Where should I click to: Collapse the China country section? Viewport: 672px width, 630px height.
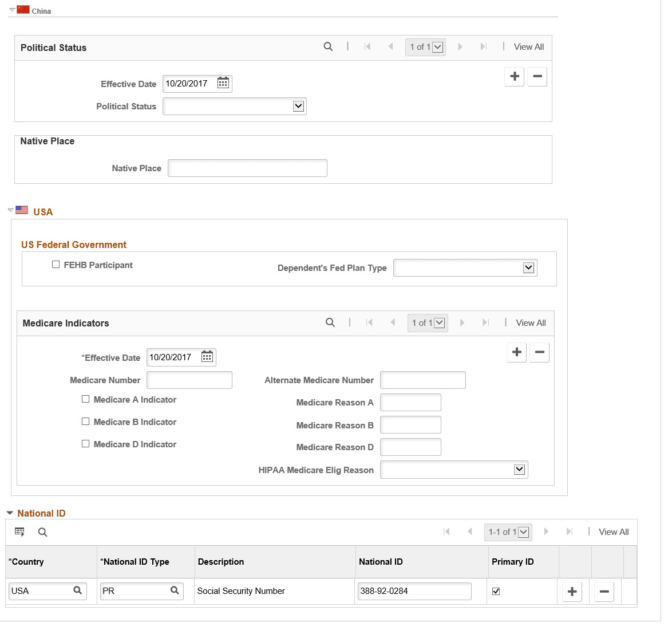[x=11, y=9]
